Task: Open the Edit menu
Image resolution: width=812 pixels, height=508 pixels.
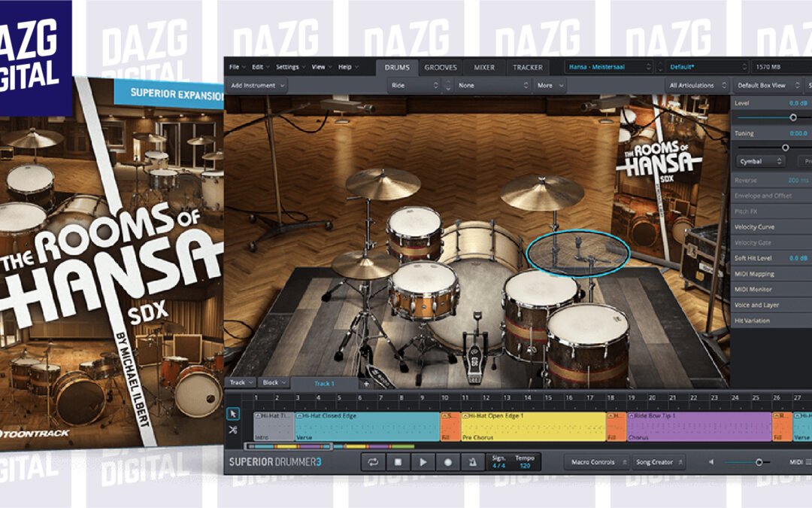Action: [x=260, y=67]
